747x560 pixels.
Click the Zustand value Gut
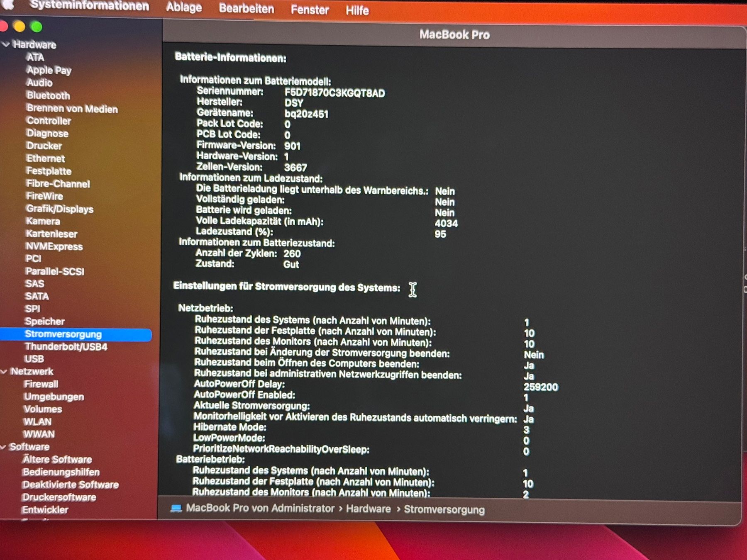291,264
